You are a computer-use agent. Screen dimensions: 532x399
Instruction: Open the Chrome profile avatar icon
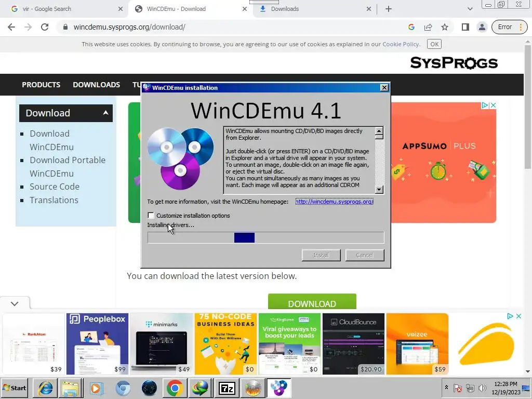coord(482,27)
